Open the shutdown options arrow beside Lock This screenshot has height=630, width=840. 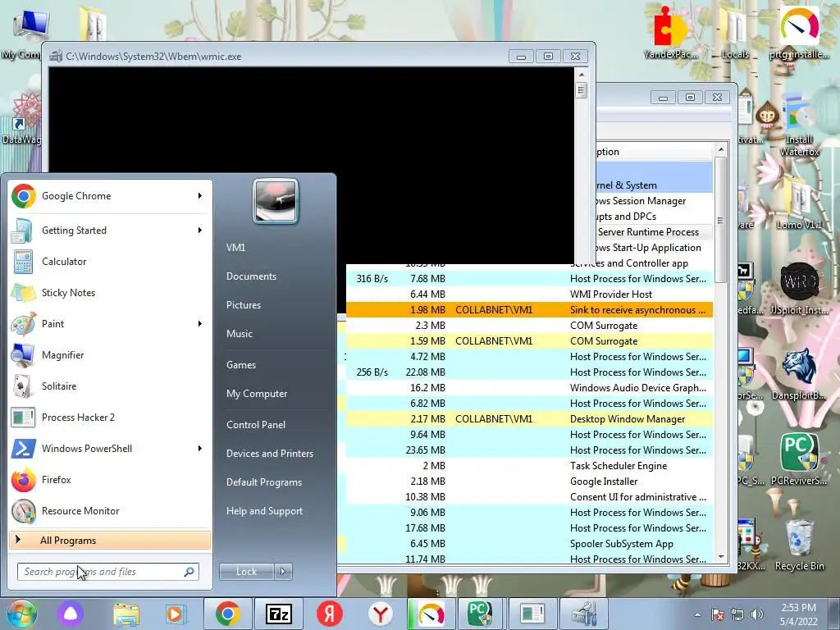[283, 572]
